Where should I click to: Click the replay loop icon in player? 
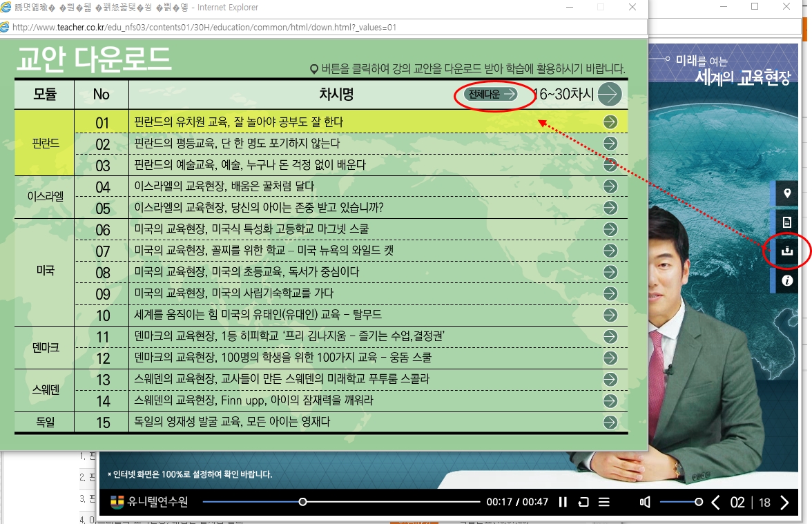click(x=583, y=502)
